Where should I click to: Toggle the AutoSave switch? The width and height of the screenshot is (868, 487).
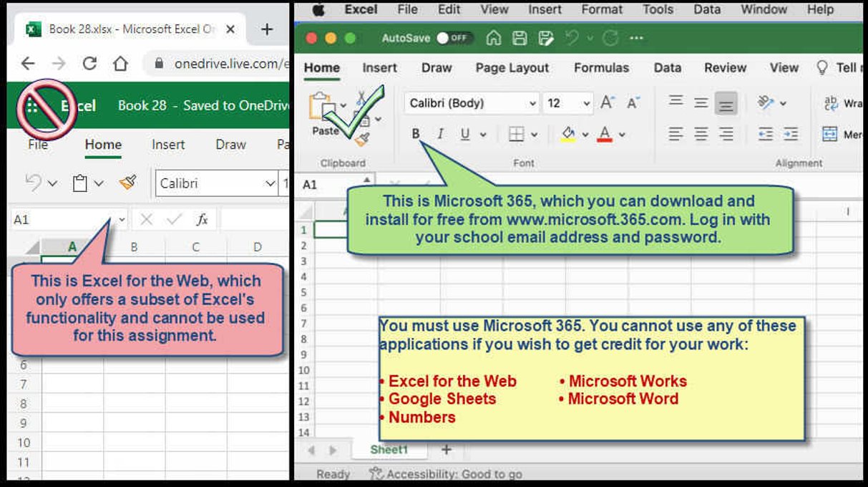coord(454,38)
